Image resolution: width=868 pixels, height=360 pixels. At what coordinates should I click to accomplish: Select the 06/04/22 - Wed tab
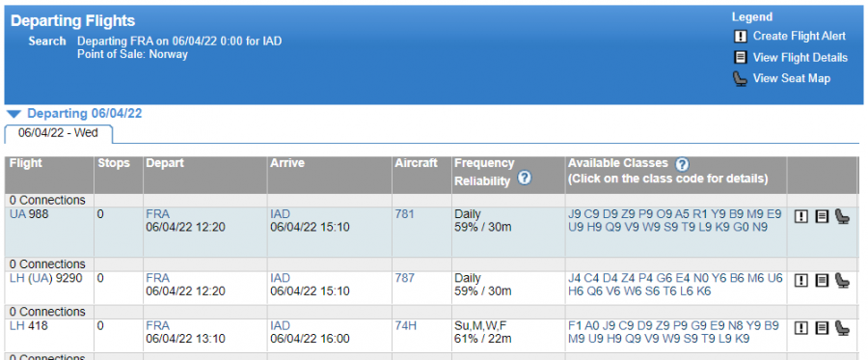[58, 133]
